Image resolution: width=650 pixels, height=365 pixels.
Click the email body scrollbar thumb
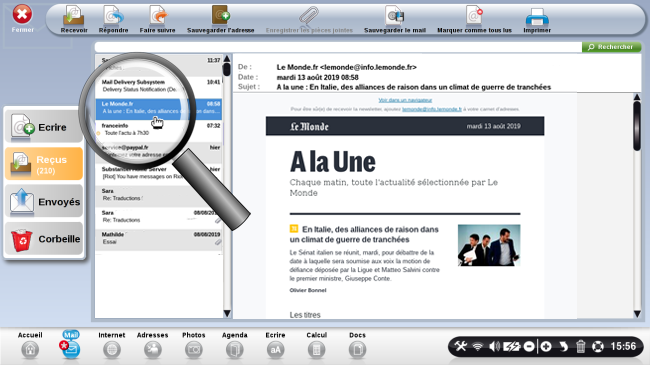(637, 126)
